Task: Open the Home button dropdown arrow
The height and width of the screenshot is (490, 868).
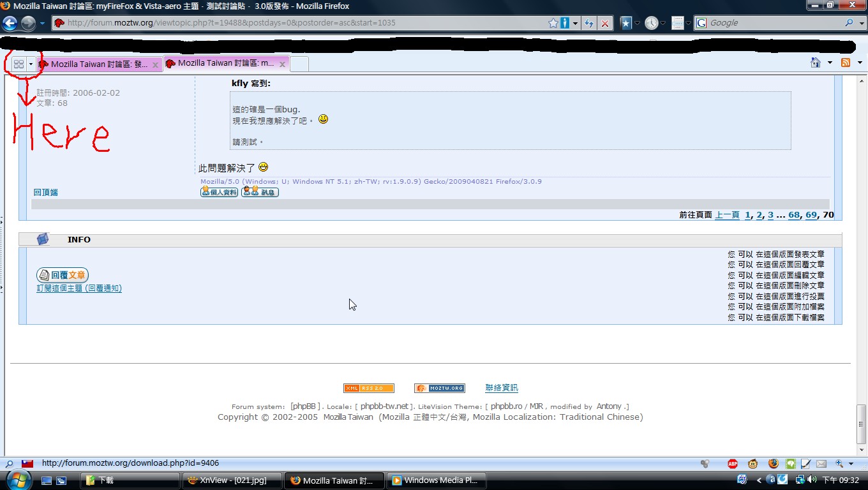Action: click(830, 63)
